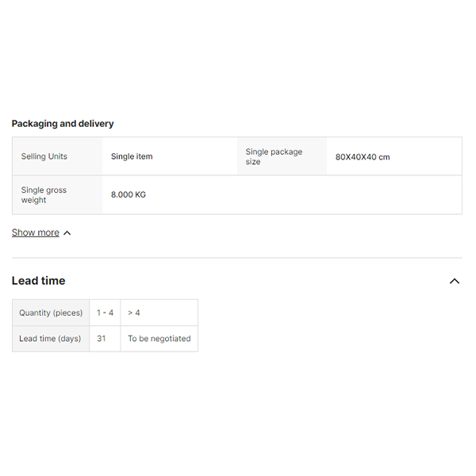Click the Packaging and delivery heading
Screen dimensions: 476x476
pyautogui.click(x=63, y=124)
